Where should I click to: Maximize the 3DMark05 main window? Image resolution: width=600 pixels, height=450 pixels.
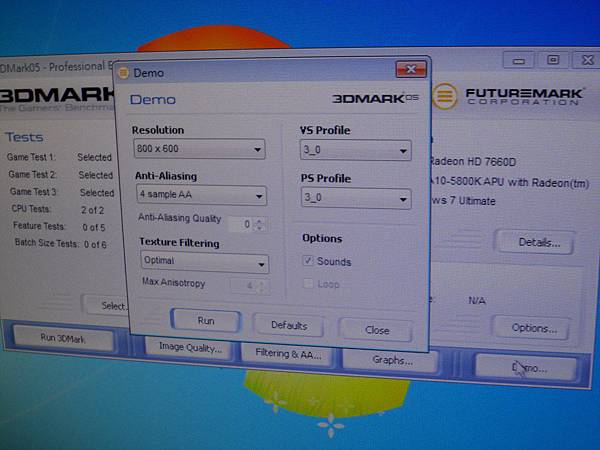[x=553, y=60]
